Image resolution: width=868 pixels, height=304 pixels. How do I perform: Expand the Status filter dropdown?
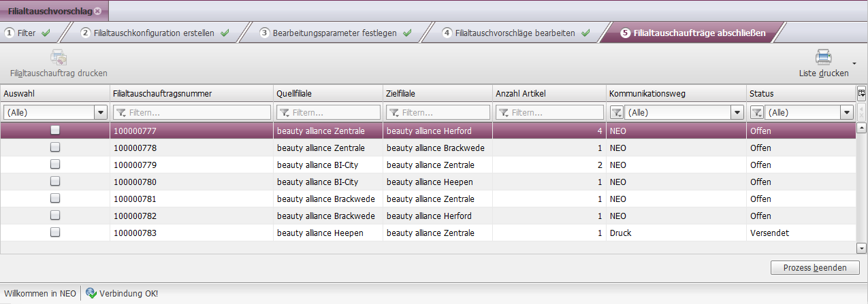pyautogui.click(x=847, y=112)
